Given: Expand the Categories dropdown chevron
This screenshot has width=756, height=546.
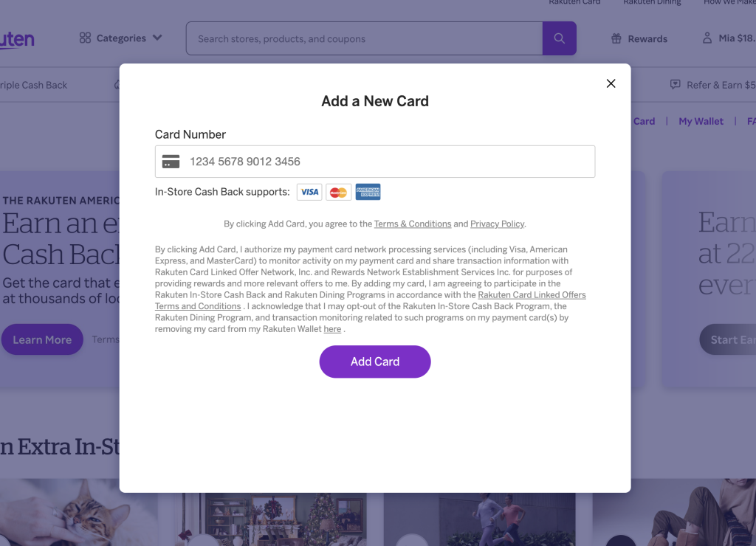Looking at the screenshot, I should 157,38.
